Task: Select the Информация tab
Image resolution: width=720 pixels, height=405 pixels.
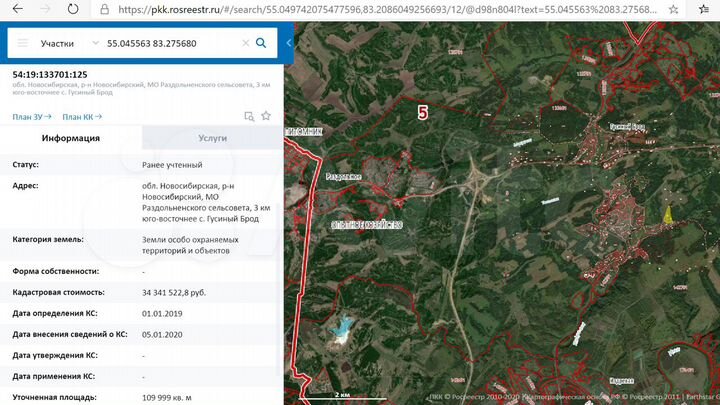Action: coord(70,138)
